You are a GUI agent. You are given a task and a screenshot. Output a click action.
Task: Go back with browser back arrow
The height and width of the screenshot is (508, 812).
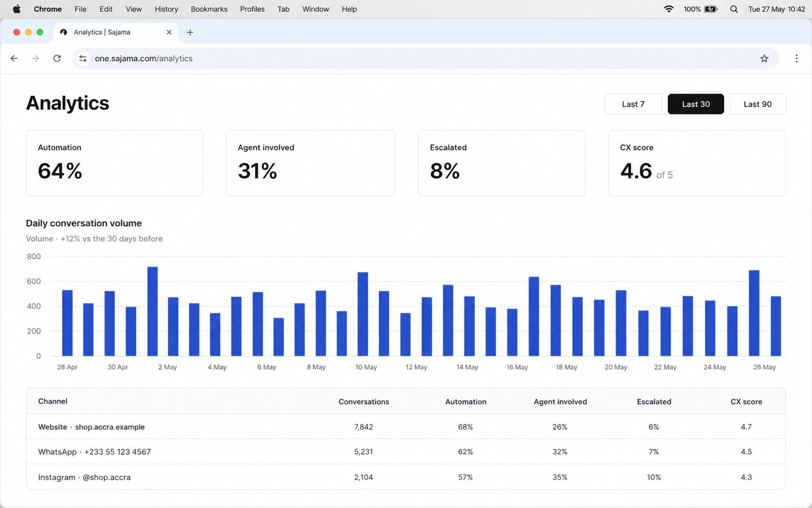tap(14, 58)
